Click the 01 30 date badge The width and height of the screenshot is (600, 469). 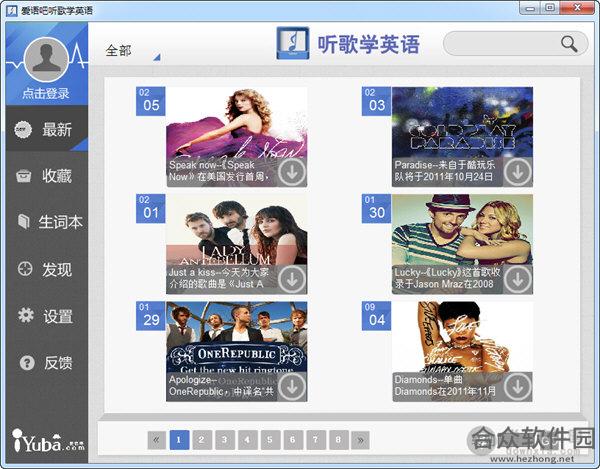(x=377, y=208)
